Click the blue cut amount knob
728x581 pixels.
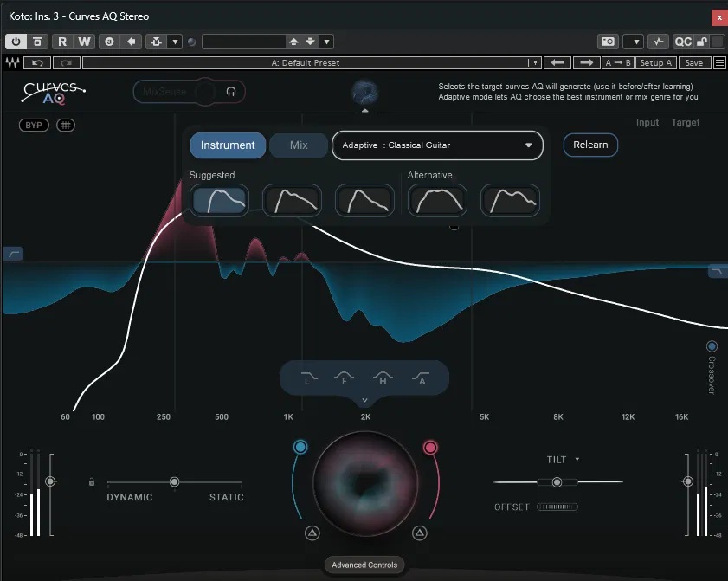(x=300, y=447)
